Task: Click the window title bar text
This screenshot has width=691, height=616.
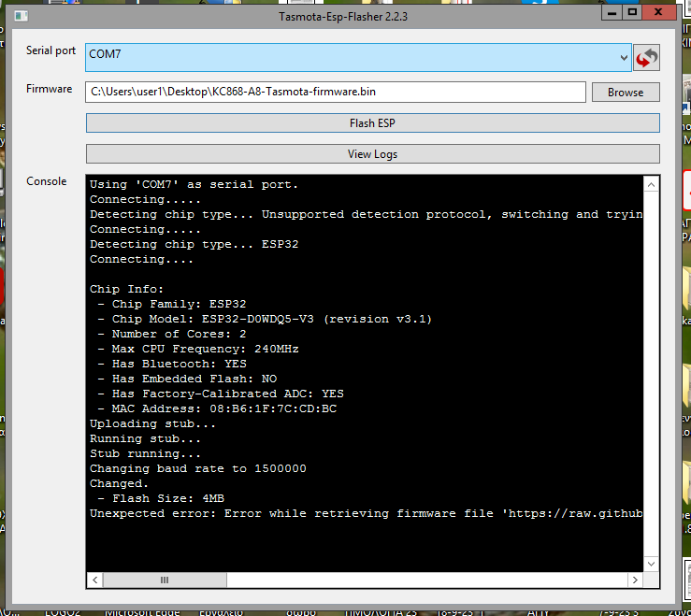Action: (343, 16)
